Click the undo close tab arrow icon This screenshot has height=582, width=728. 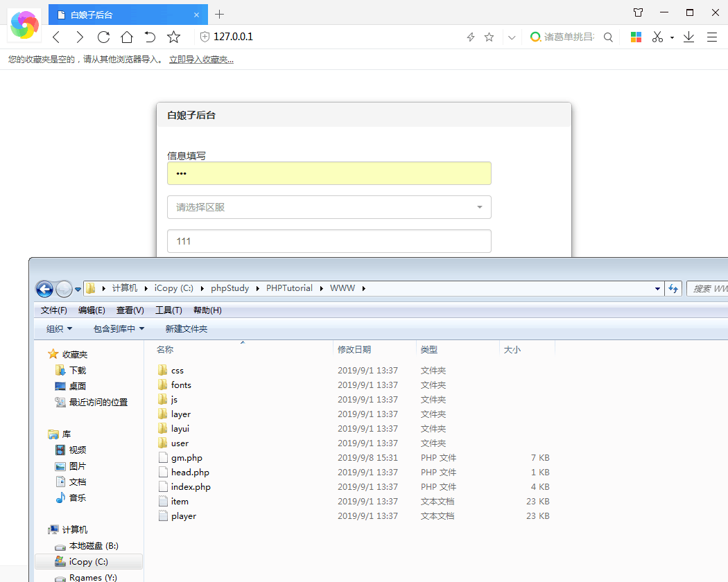[x=150, y=37]
